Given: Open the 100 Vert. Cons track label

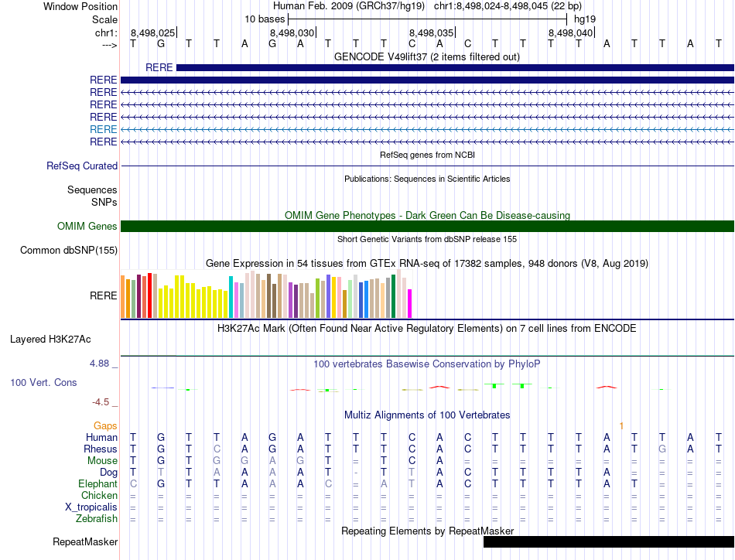Looking at the screenshot, I should click(43, 382).
